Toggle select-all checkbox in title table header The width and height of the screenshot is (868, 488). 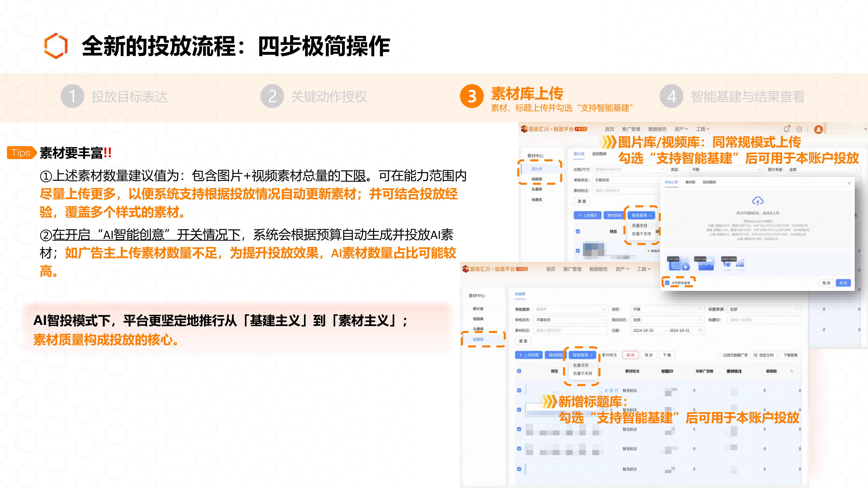pos(519,371)
